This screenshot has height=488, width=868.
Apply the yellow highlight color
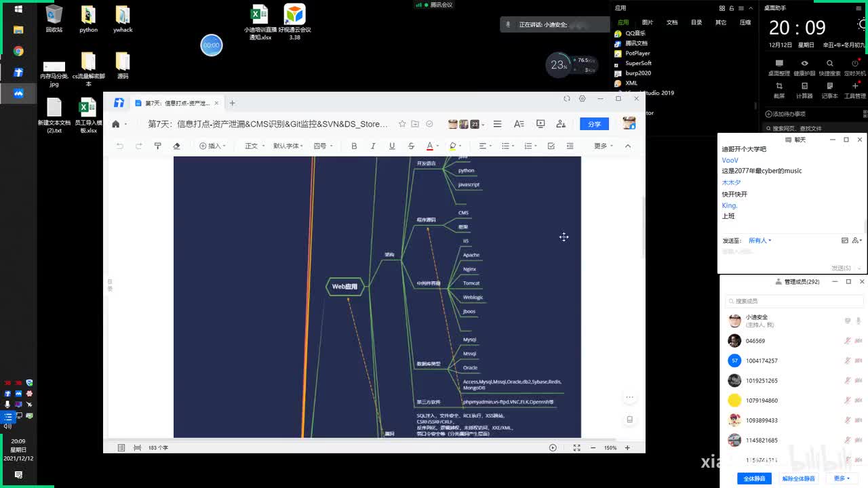coord(452,146)
